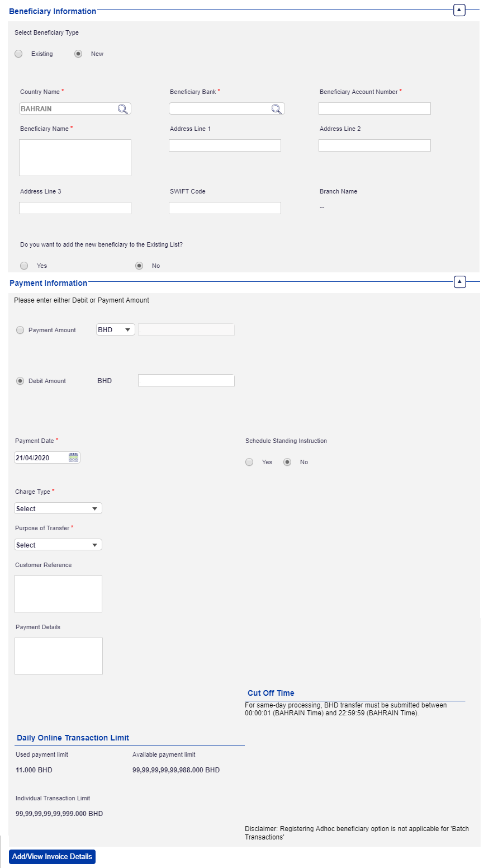The width and height of the screenshot is (484, 868).
Task: Collapse the Beneficiary Information section arrow
Action: pyautogui.click(x=459, y=10)
